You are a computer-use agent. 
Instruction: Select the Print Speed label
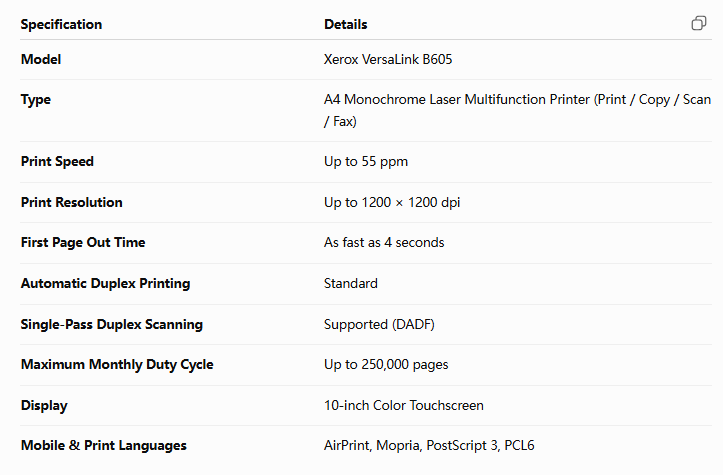(57, 162)
